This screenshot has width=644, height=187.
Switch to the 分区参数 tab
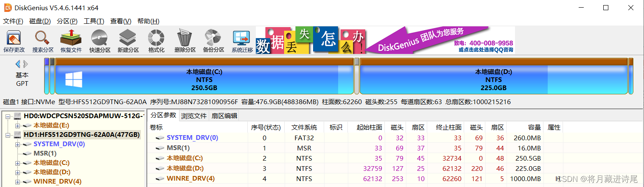(163, 115)
